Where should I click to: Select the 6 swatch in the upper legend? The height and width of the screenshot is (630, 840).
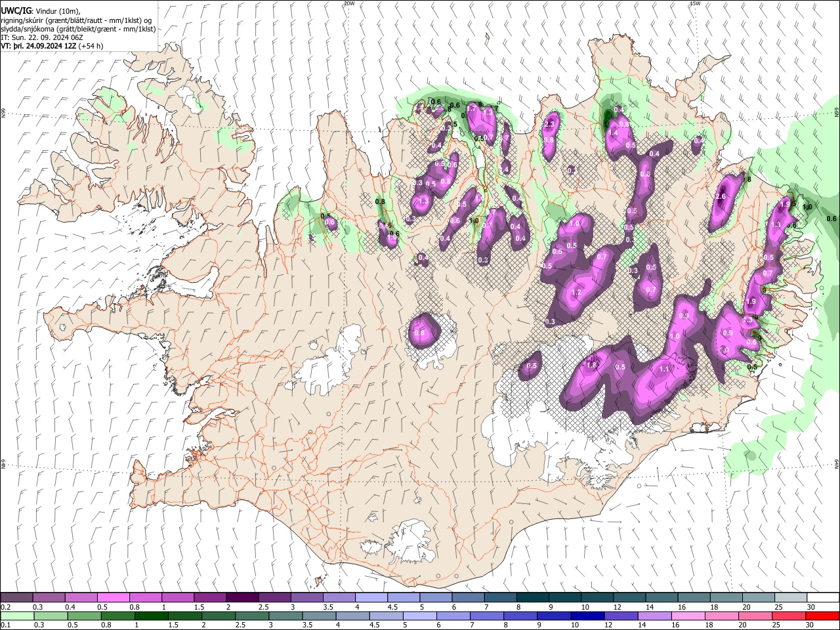tap(468, 597)
